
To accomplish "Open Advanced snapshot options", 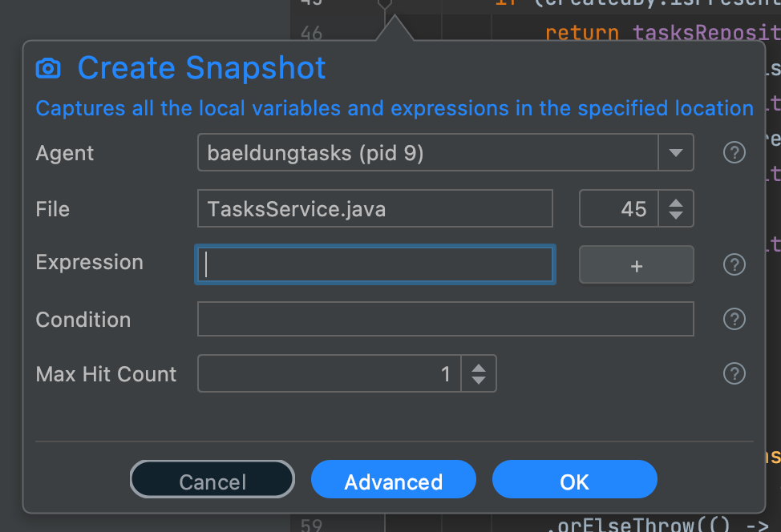I will [x=394, y=480].
